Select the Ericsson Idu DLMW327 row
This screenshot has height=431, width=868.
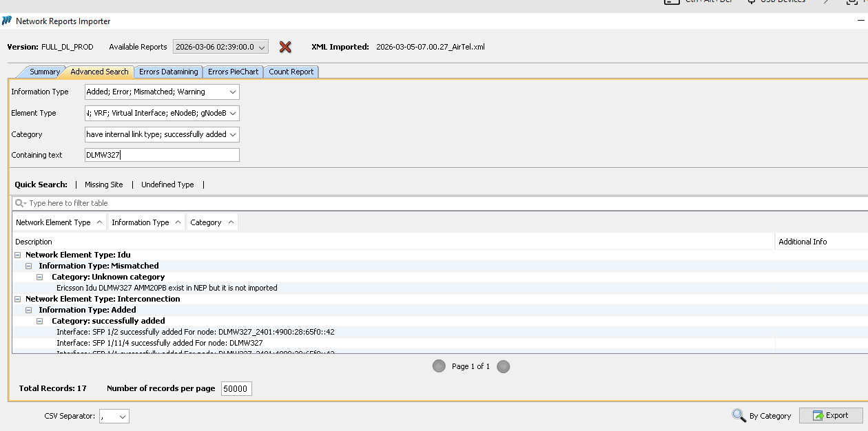click(167, 288)
